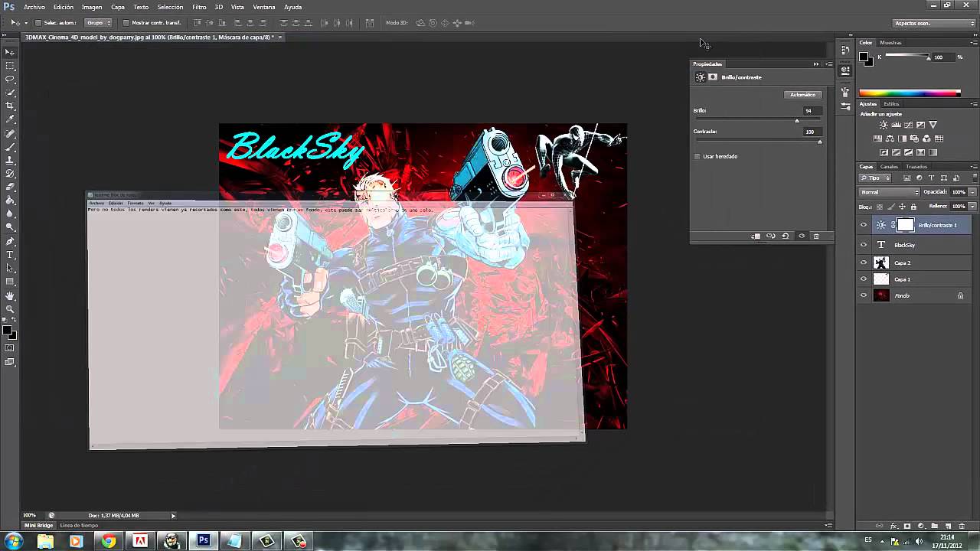The image size is (980, 551).
Task: Select the Eraser tool
Action: (x=10, y=187)
